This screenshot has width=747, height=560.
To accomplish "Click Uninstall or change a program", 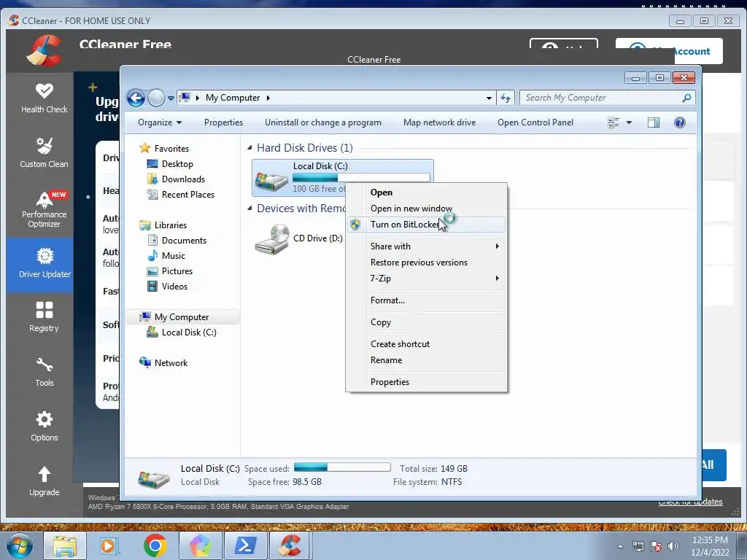I will [323, 122].
